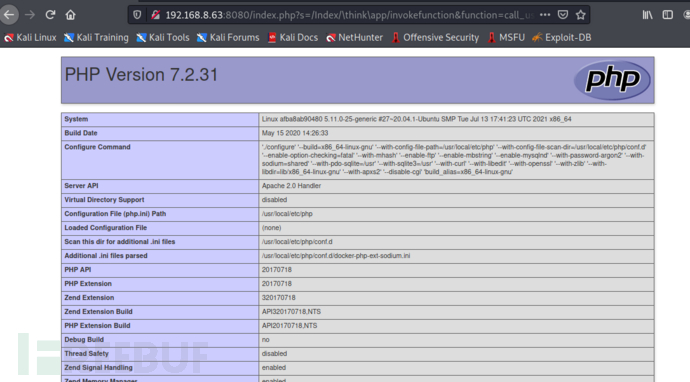Viewport: 690px width, 382px height.
Task: Open NetHunter bookmark
Action: point(354,38)
